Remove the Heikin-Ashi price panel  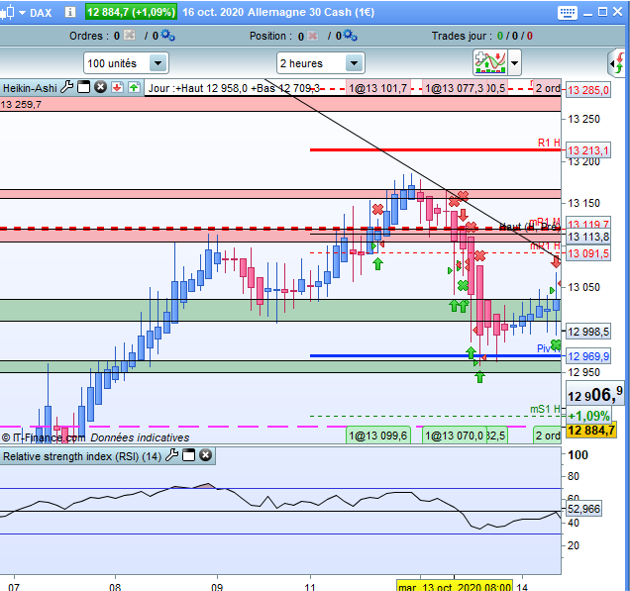click(x=100, y=87)
